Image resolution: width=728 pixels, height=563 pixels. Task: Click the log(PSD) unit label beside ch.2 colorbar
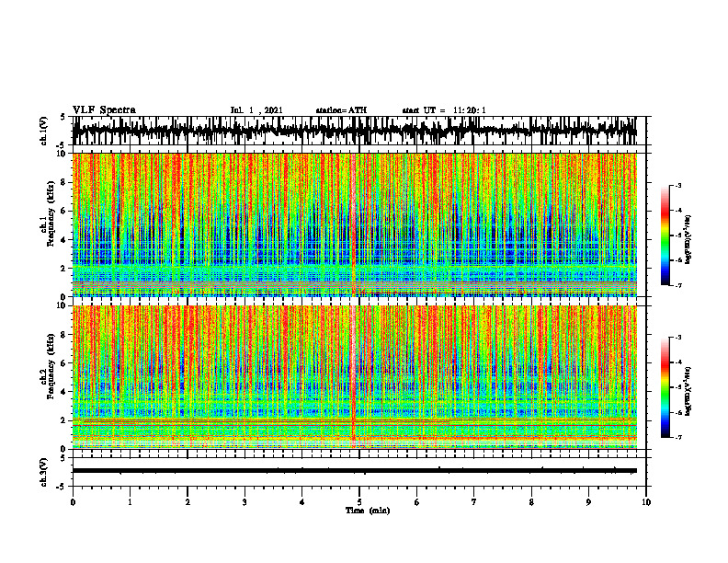coord(688,391)
